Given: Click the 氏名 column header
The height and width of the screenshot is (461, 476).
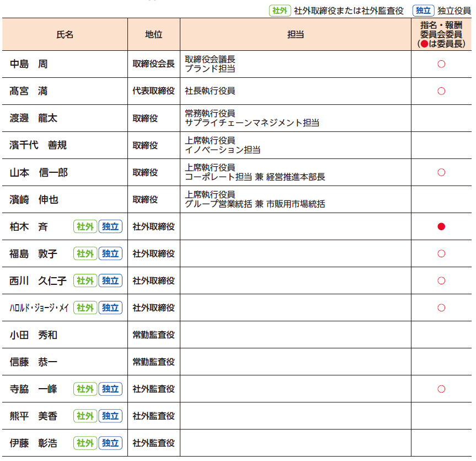Looking at the screenshot, I should (x=65, y=35).
